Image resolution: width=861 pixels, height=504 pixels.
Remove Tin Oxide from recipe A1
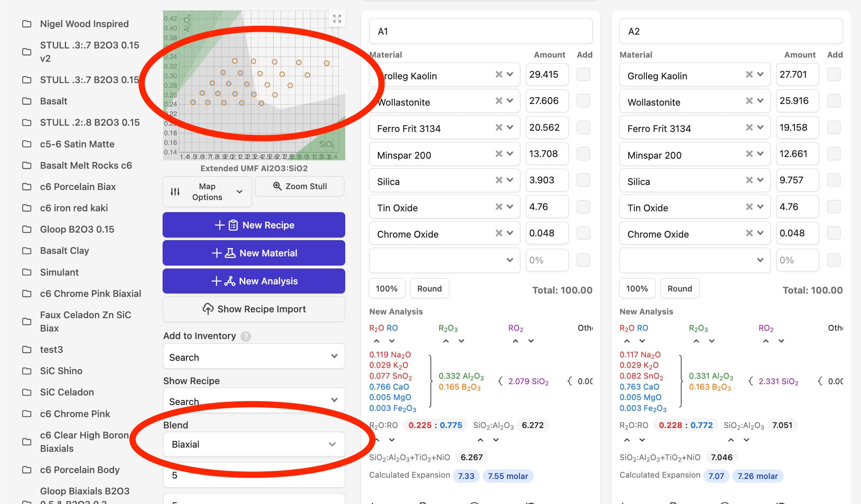coord(499,207)
